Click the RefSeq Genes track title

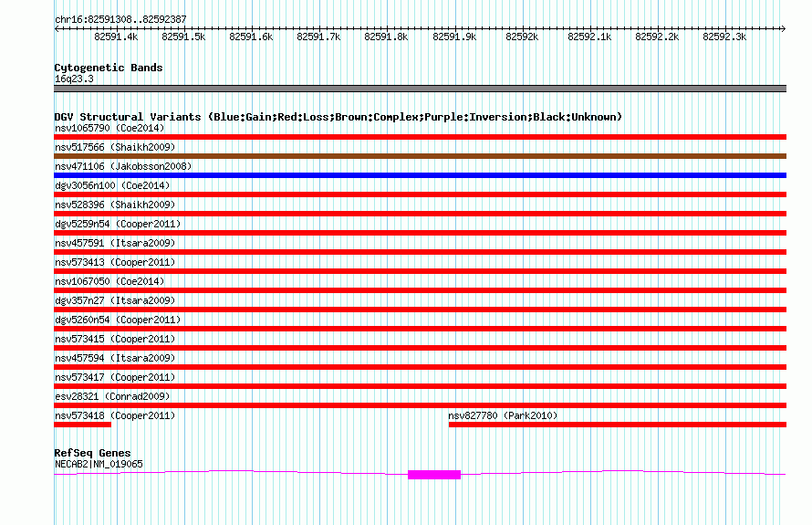(92, 453)
